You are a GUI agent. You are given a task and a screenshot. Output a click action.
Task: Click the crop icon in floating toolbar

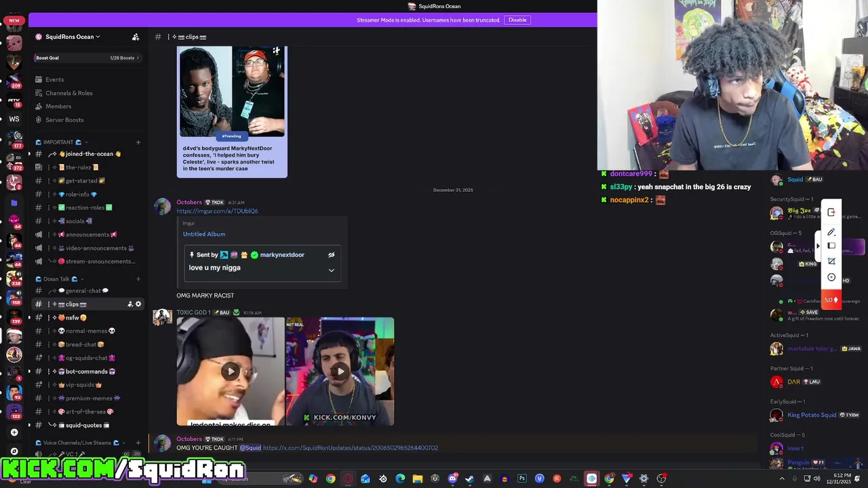pos(831,261)
